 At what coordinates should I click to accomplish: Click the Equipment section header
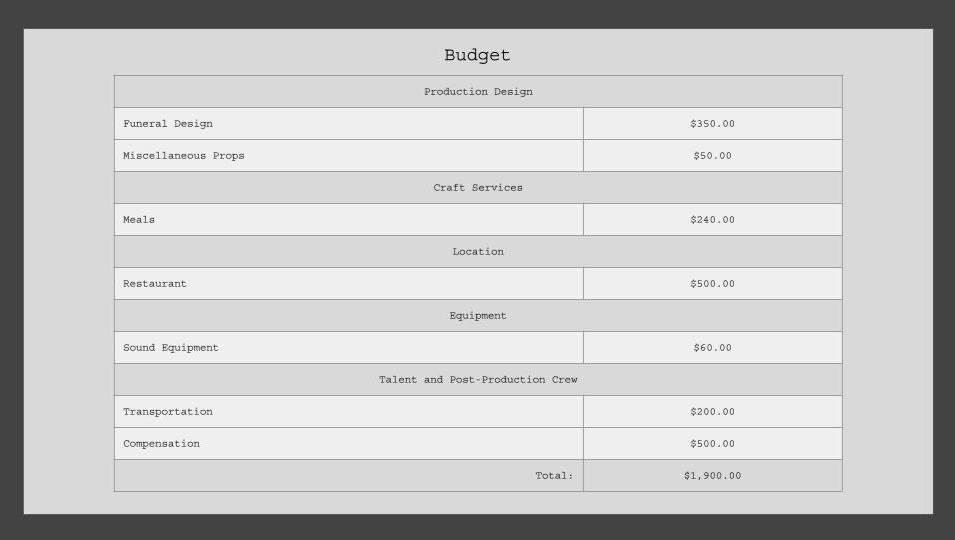(x=478, y=316)
